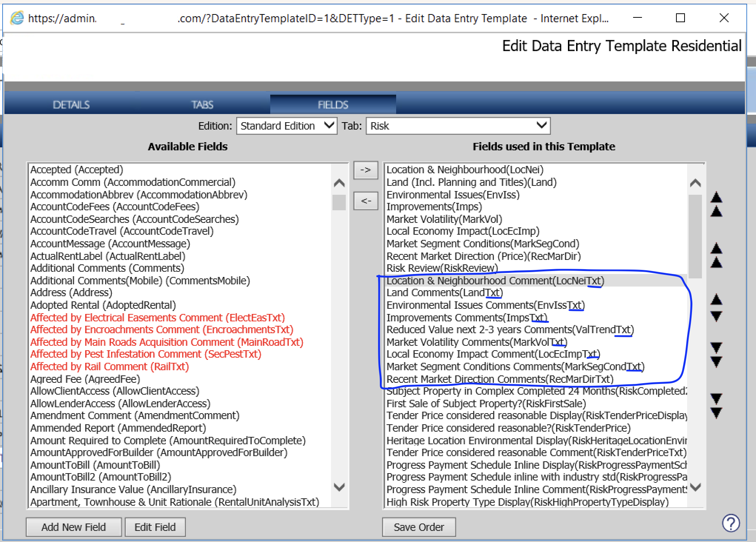Select 'Amendment Comment' field
This screenshot has height=542, width=756.
click(x=135, y=415)
